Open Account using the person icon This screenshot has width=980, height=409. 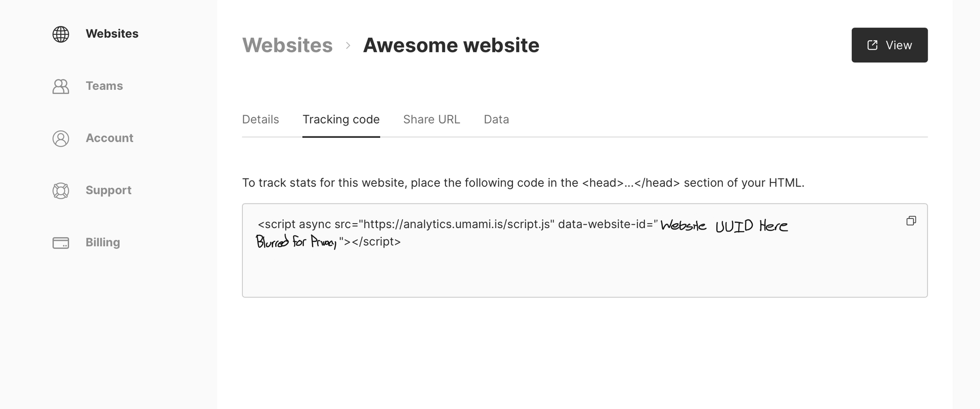pos(60,139)
